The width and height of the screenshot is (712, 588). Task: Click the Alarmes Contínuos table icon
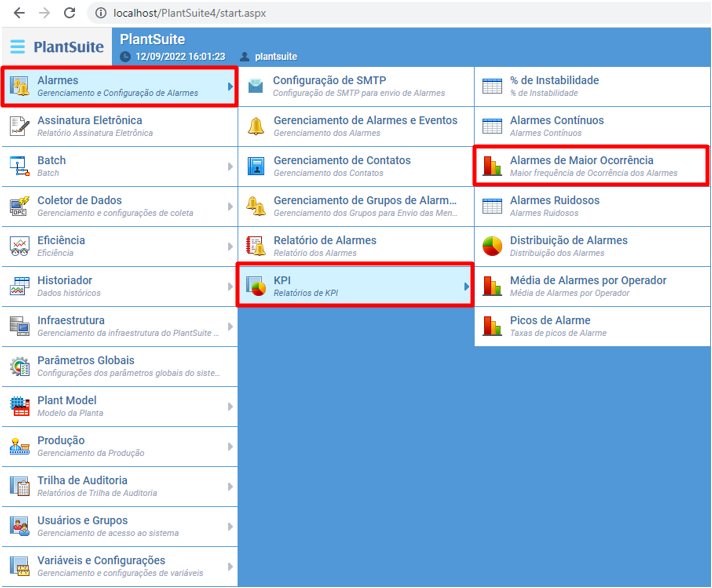(492, 126)
